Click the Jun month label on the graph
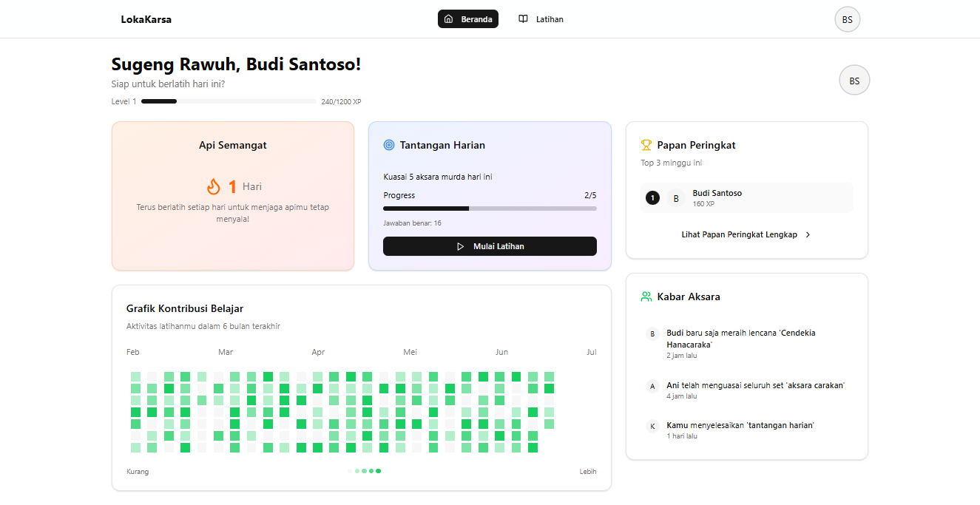980x505 pixels. [x=501, y=352]
